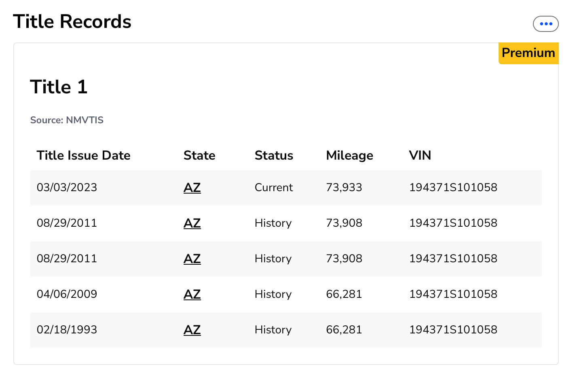Click the Title 1 heading
The width and height of the screenshot is (575, 392).
59,87
